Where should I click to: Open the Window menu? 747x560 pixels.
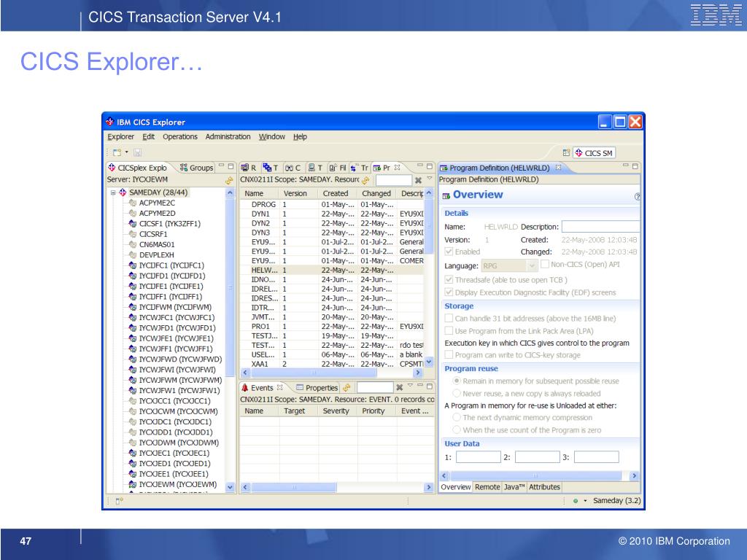[271, 136]
